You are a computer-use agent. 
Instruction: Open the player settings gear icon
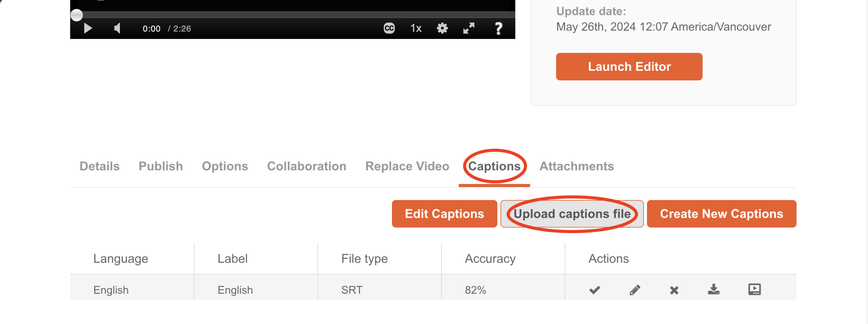pyautogui.click(x=442, y=28)
